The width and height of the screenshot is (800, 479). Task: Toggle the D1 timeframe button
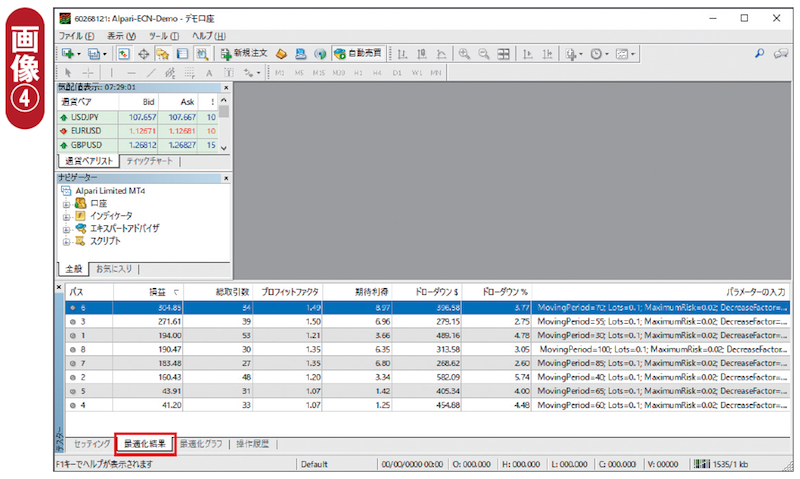[397, 73]
